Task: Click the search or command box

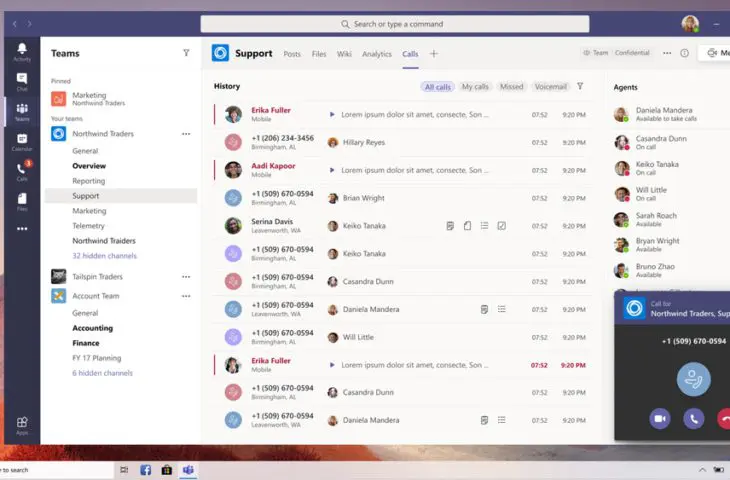Action: tap(395, 24)
